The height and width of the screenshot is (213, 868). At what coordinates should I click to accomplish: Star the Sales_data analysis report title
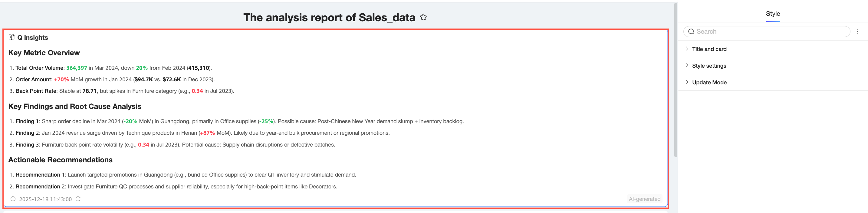pos(423,17)
